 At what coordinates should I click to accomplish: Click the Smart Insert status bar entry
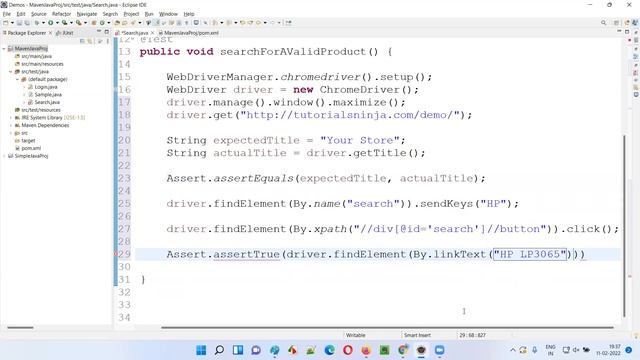click(x=417, y=335)
